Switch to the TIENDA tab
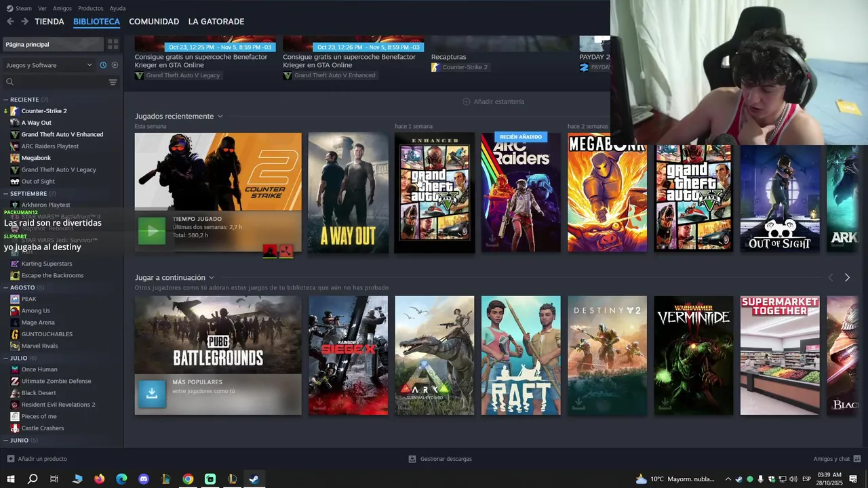The width and height of the screenshot is (868, 488). click(x=50, y=22)
